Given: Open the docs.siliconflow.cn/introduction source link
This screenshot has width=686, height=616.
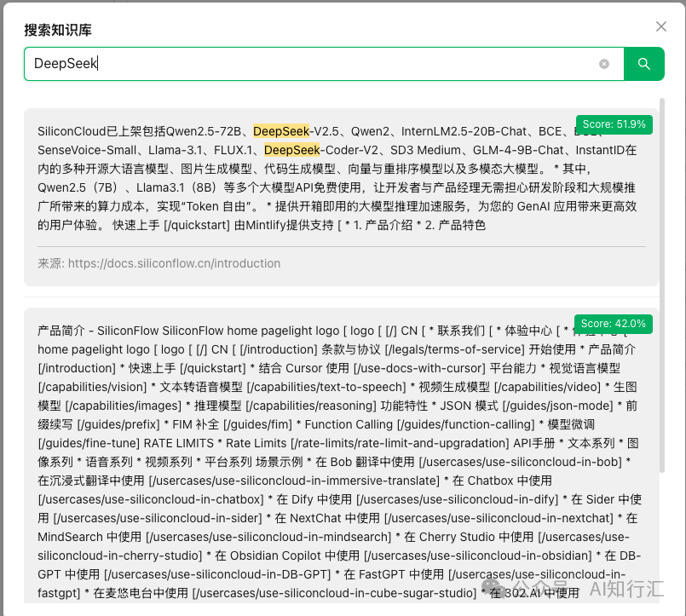Looking at the screenshot, I should coord(174,263).
